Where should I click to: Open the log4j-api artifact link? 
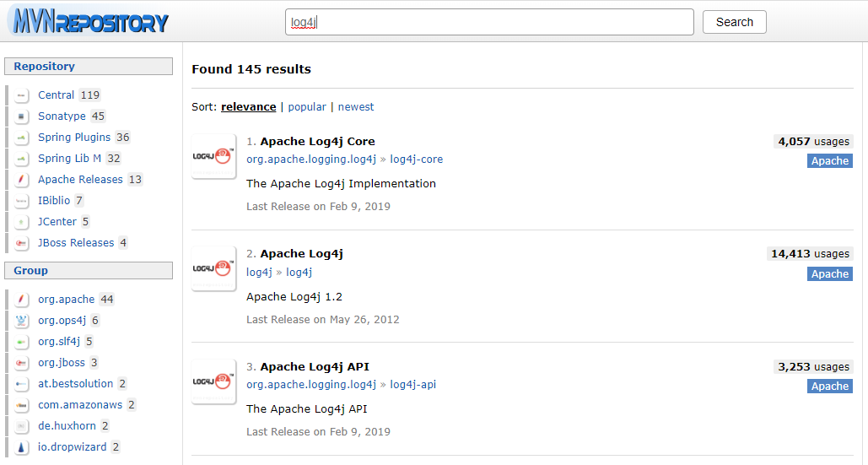413,385
